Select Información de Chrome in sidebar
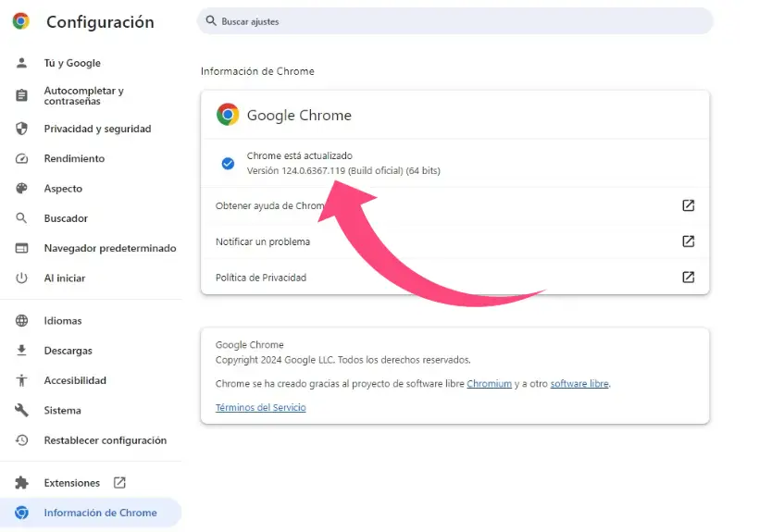 coord(91,513)
